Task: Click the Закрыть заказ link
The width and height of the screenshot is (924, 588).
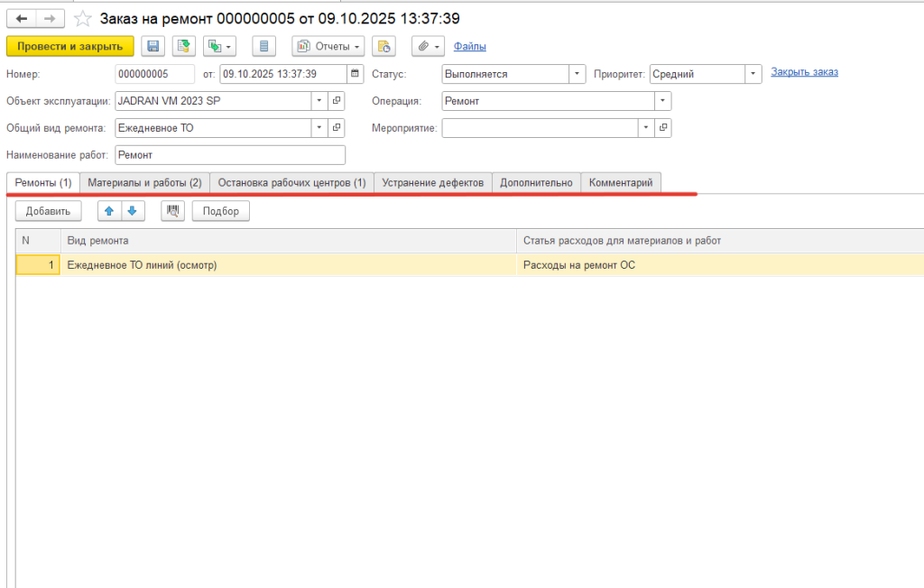Action: tap(804, 72)
